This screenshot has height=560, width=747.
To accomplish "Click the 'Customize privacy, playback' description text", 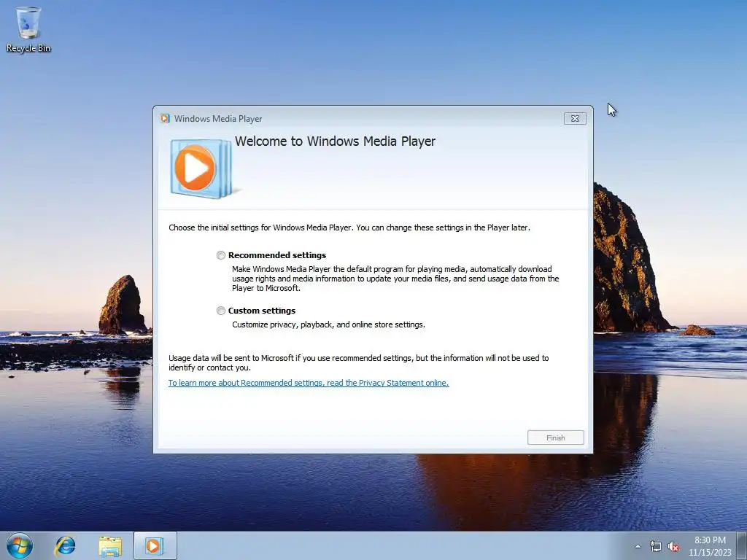I will pyautogui.click(x=328, y=324).
